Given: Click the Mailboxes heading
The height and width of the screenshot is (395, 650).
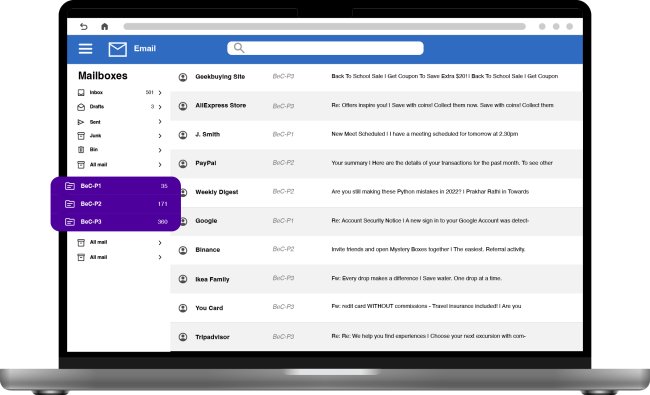Looking at the screenshot, I should coord(103,76).
